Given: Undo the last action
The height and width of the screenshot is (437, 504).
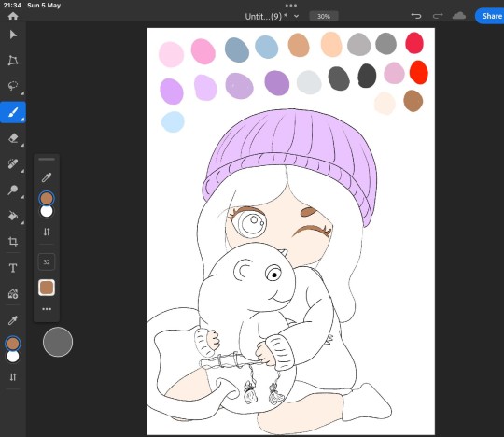Looking at the screenshot, I should (416, 16).
